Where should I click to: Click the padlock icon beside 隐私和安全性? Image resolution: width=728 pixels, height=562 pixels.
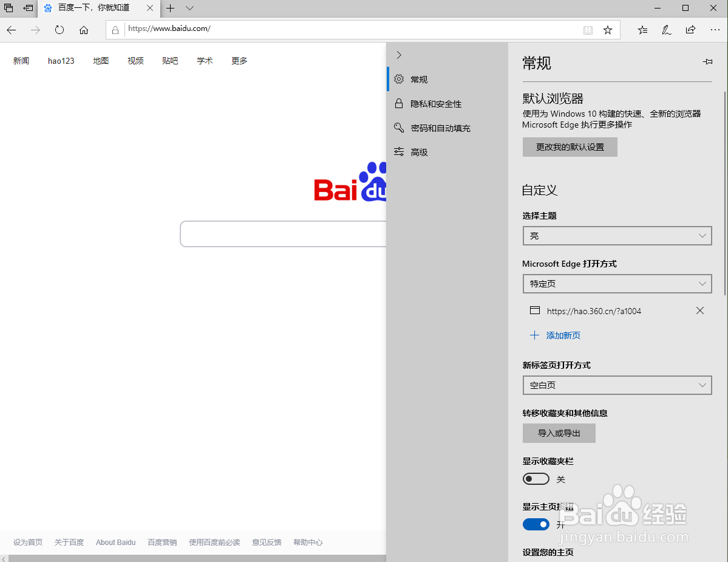click(399, 103)
